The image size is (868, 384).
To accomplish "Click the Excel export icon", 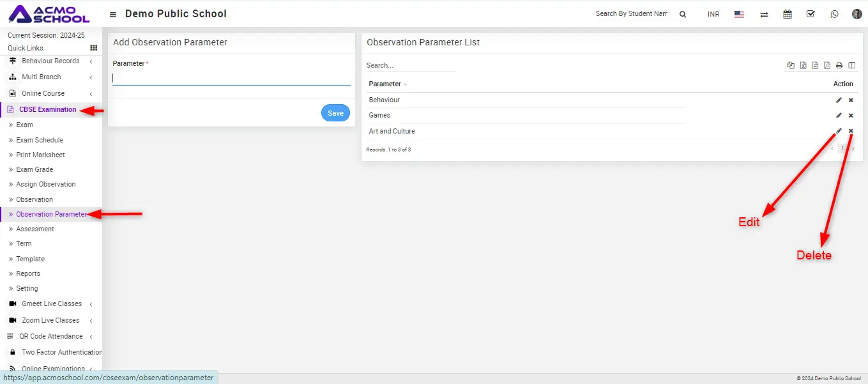I will click(803, 65).
